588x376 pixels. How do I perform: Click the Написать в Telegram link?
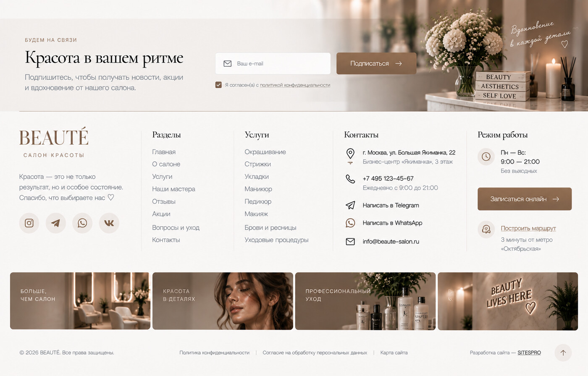click(391, 205)
